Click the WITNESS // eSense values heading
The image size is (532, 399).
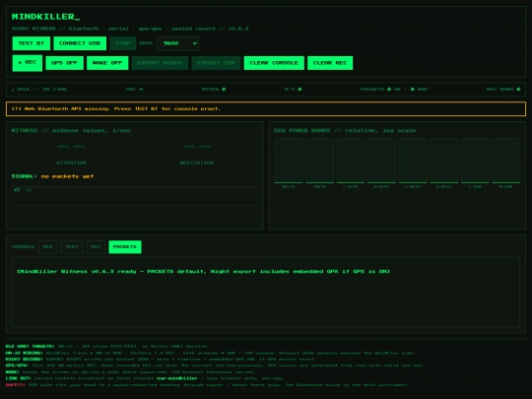[71, 131]
